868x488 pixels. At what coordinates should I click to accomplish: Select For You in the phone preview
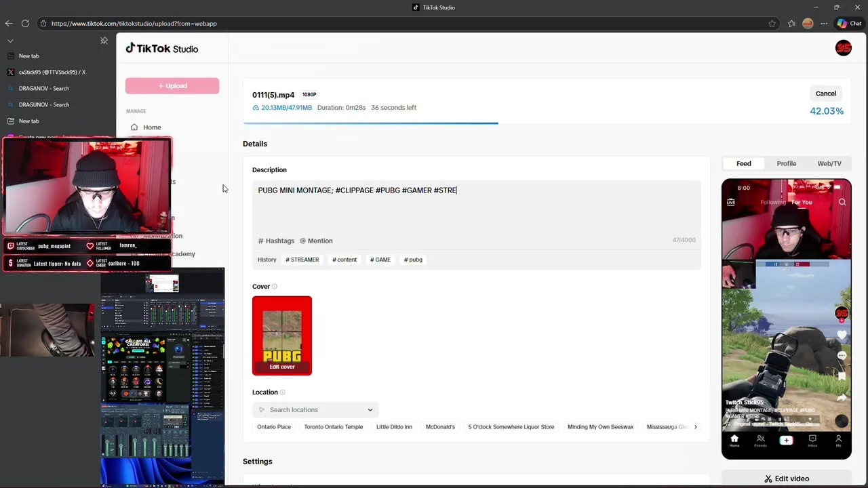802,202
